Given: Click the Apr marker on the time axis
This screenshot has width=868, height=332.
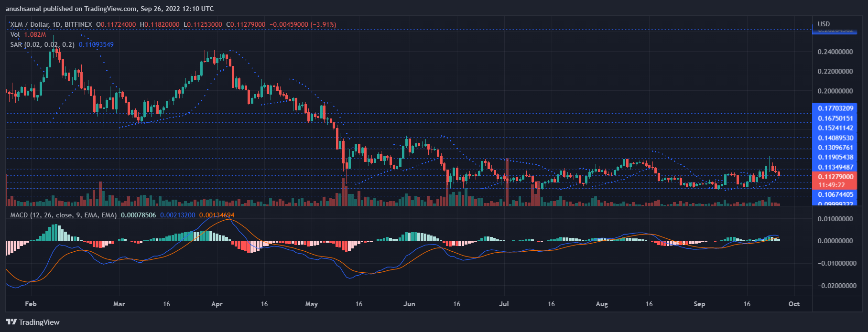Looking at the screenshot, I should pos(217,304).
